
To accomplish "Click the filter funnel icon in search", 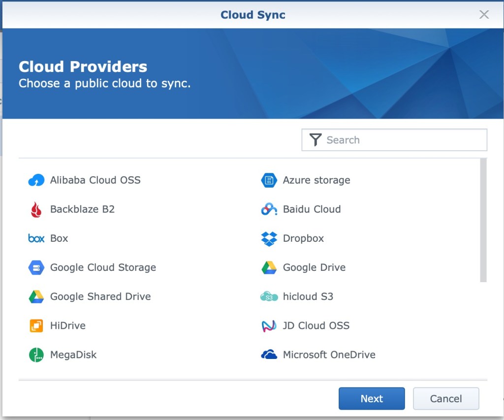I will [315, 140].
